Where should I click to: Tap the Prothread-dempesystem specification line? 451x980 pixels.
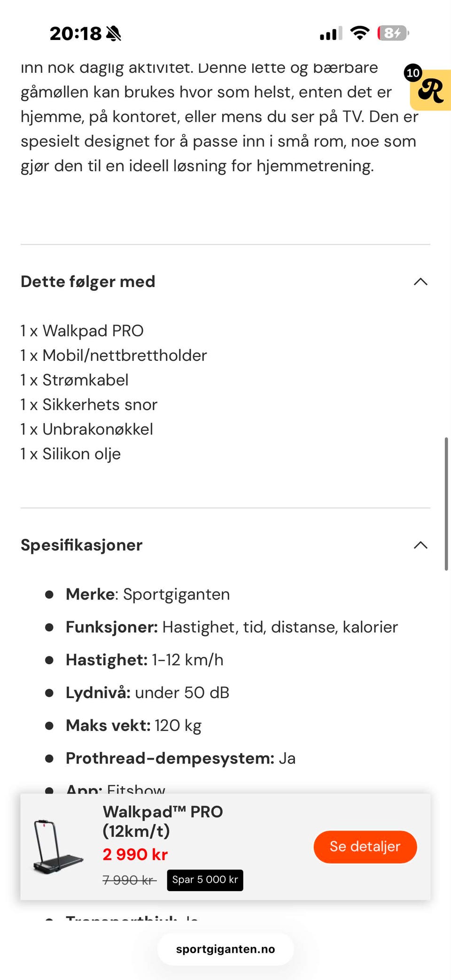click(180, 758)
